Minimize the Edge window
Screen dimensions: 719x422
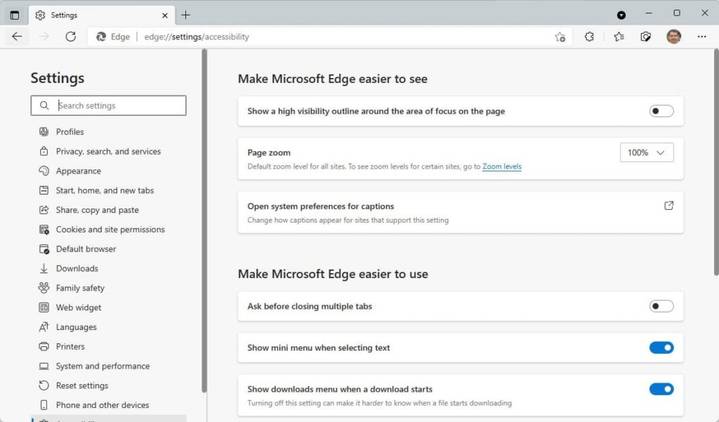point(649,13)
